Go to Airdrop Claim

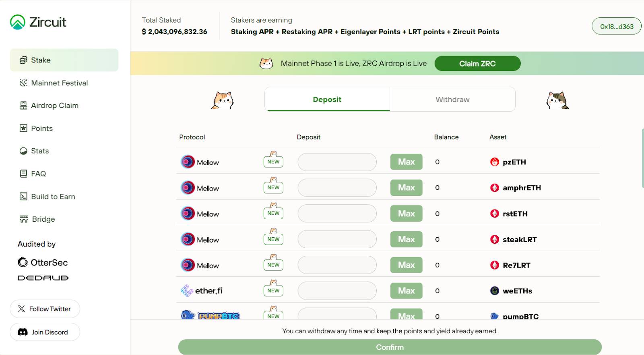pos(49,106)
